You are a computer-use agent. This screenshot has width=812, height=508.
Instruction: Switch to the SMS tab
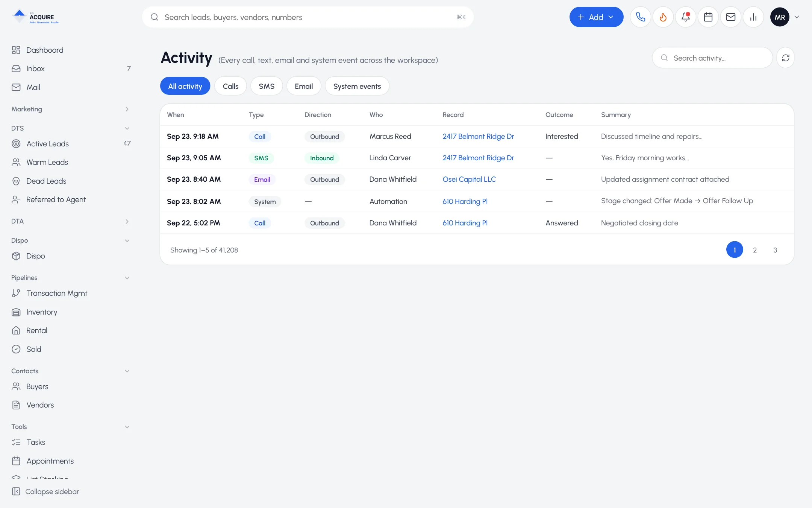267,86
